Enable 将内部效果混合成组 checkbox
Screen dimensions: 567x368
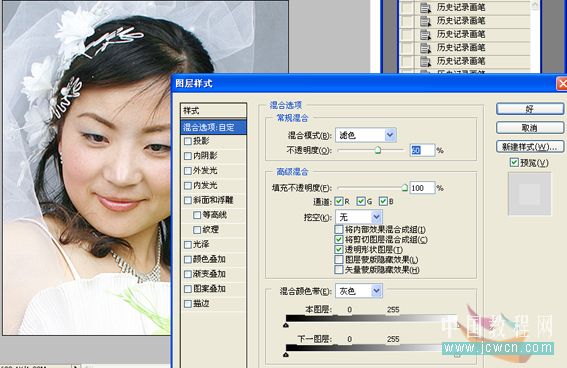click(339, 230)
